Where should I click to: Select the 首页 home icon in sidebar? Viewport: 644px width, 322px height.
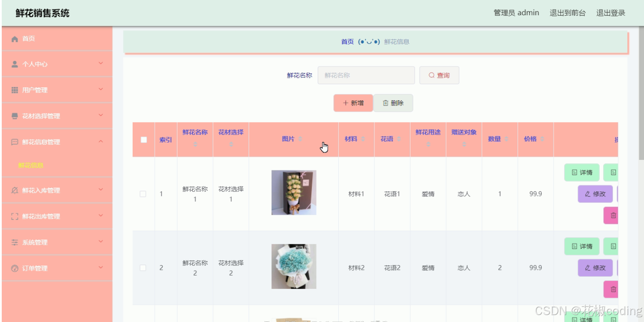click(x=14, y=39)
